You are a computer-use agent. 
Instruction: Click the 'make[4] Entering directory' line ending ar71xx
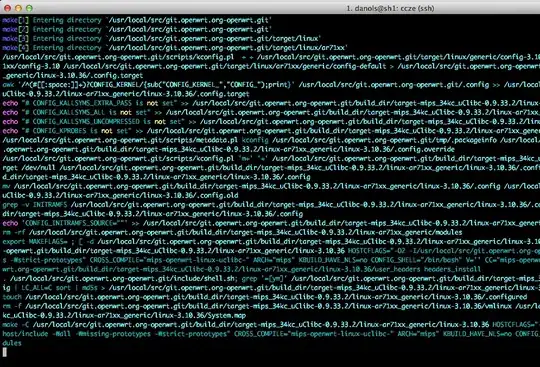point(175,48)
